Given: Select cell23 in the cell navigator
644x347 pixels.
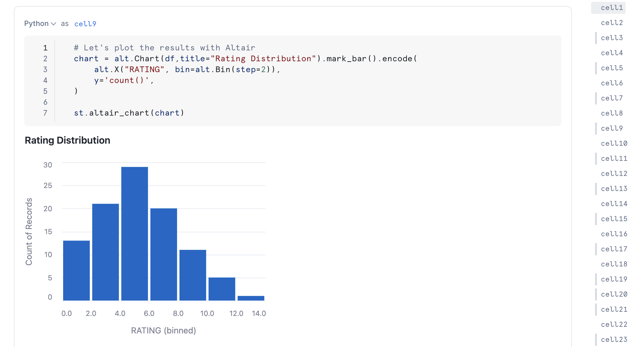Looking at the screenshot, I should point(614,339).
